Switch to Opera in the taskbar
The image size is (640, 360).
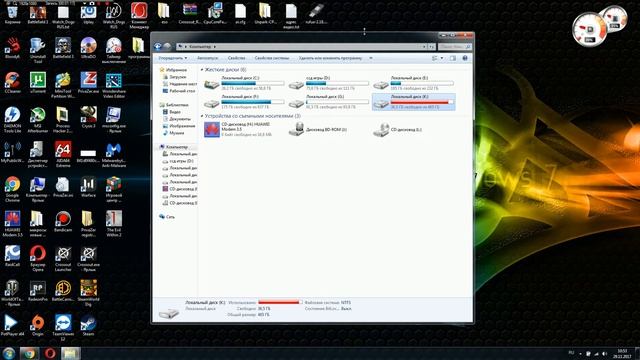50,353
